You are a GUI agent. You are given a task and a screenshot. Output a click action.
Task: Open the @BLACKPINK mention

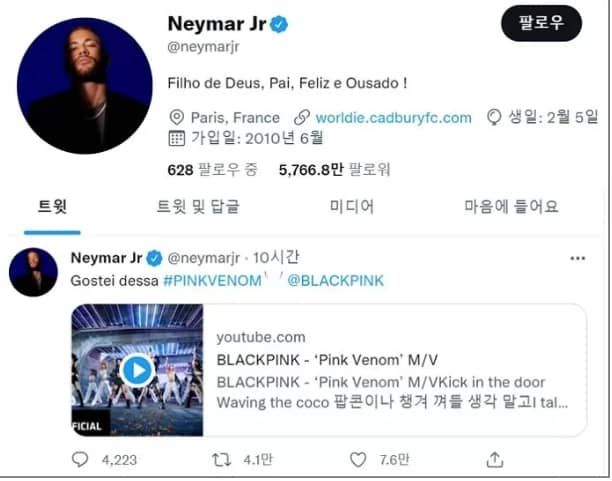tap(336, 281)
